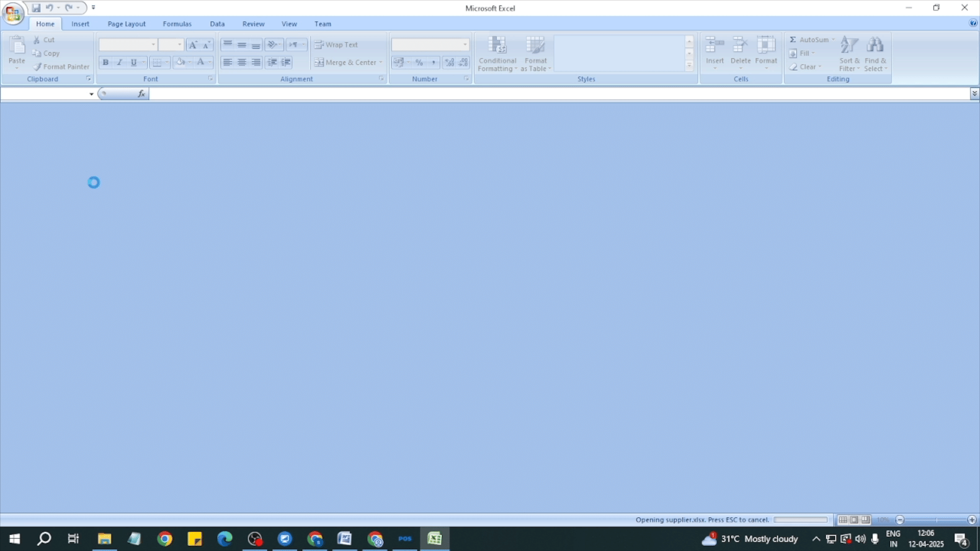The height and width of the screenshot is (551, 980).
Task: Click the Clear eraser button
Action: (805, 67)
